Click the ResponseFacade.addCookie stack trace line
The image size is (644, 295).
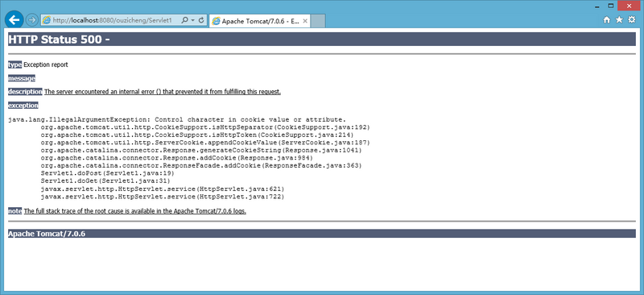(201, 166)
